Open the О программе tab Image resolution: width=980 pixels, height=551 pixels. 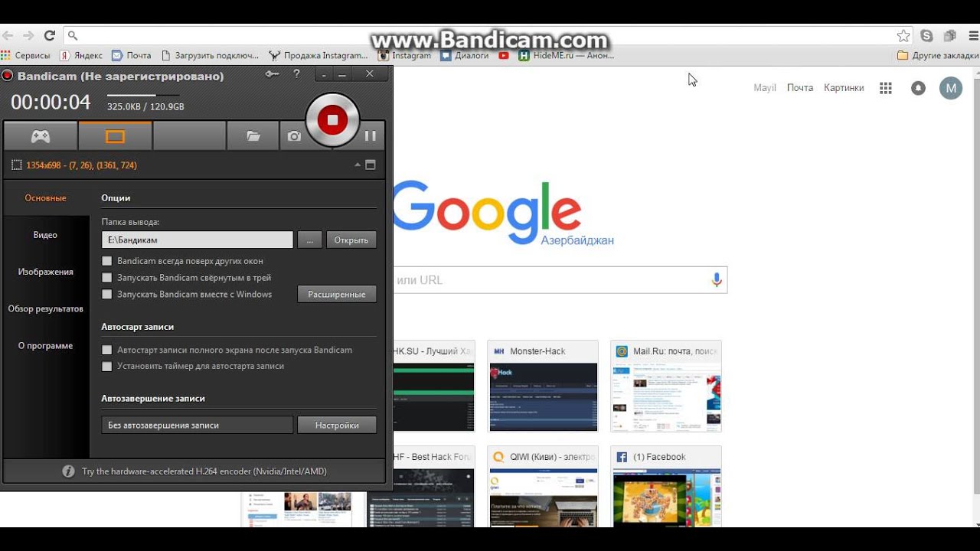click(46, 346)
